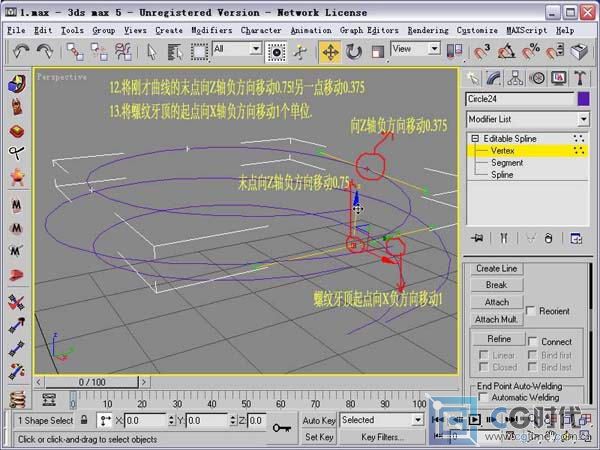Open the Customize menu
Viewport: 600px width, 450px height.
(477, 30)
